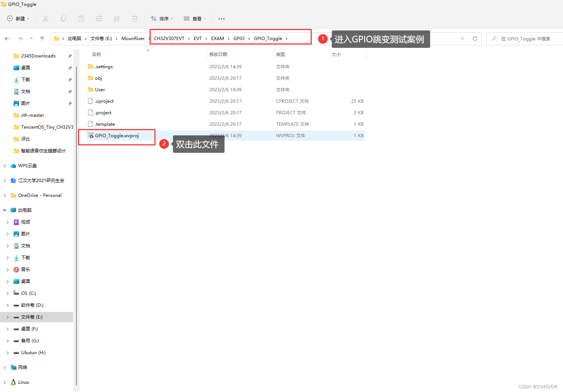Open the 查看 view dropdown
This screenshot has width=563, height=392.
point(195,19)
